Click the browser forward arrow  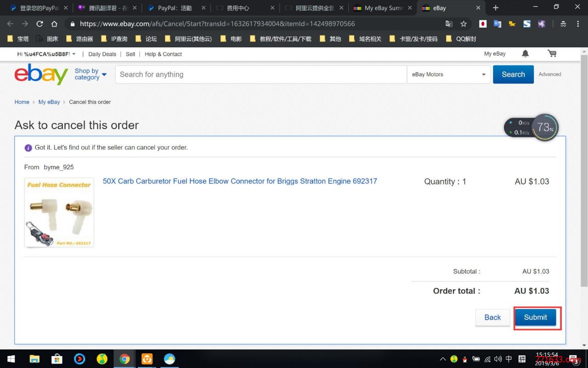point(25,24)
